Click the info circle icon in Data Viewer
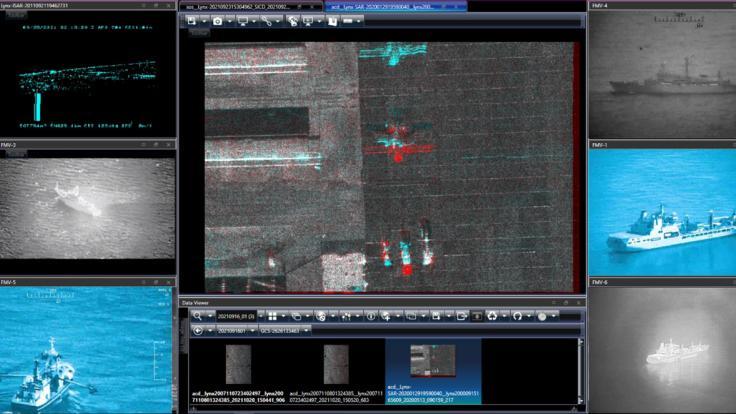The image size is (736, 414). [371, 316]
